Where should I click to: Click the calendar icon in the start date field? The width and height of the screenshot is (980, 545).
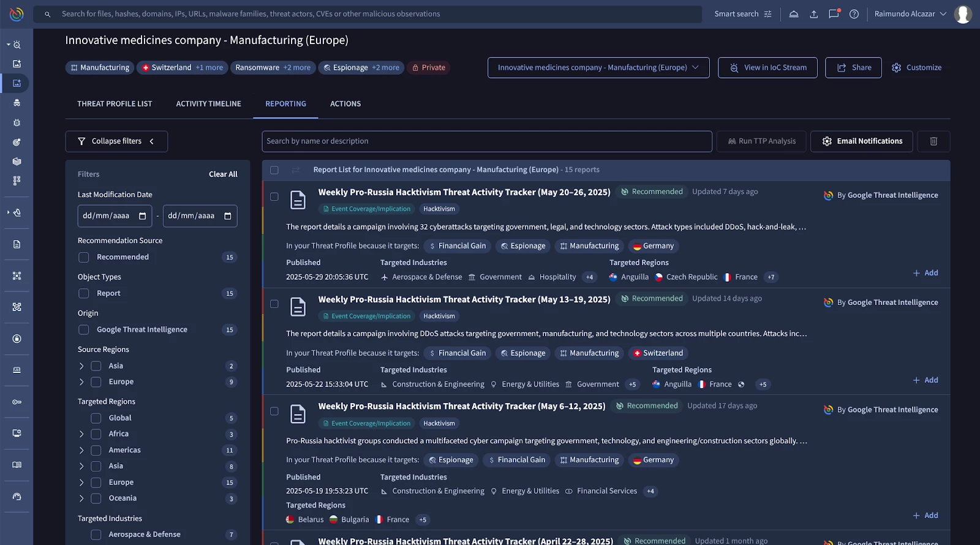(143, 216)
